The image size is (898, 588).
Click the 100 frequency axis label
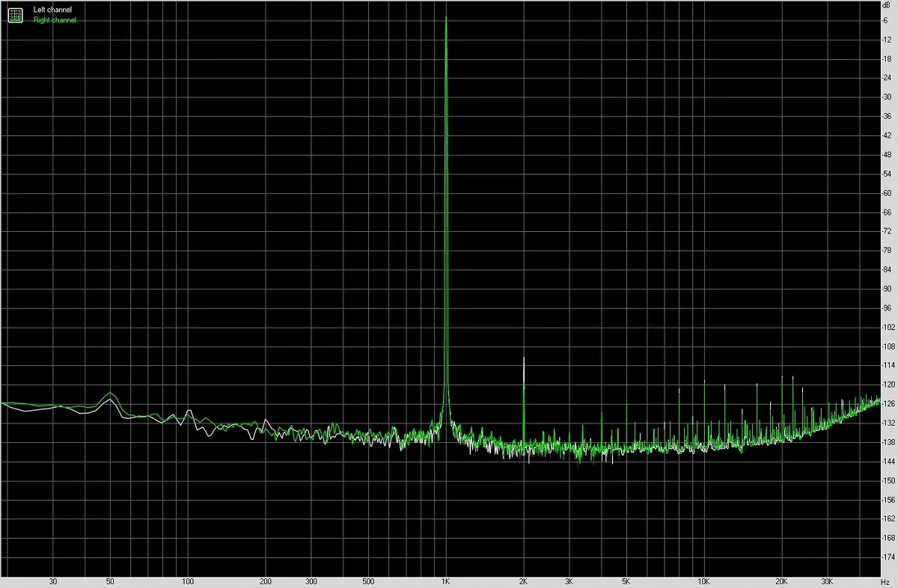(x=188, y=581)
